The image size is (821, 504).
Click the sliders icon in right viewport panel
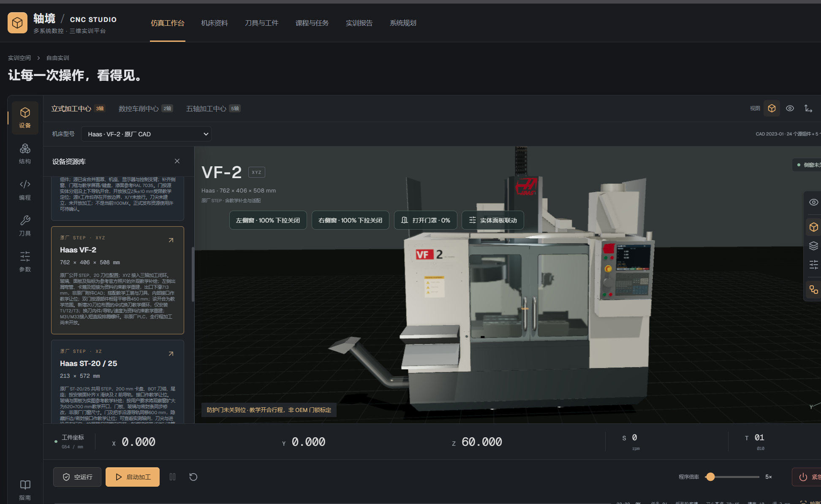[x=813, y=265]
